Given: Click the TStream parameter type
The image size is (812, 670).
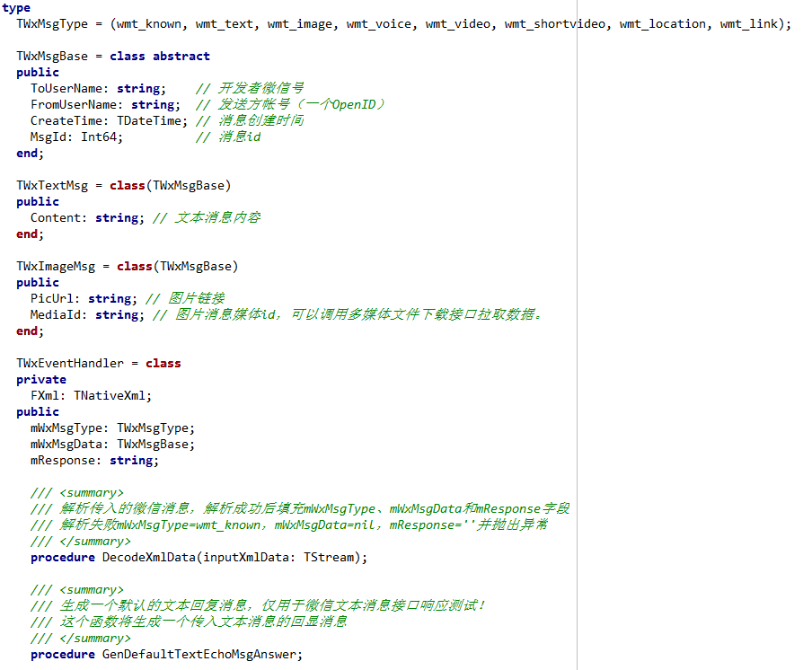Looking at the screenshot, I should pos(329,557).
